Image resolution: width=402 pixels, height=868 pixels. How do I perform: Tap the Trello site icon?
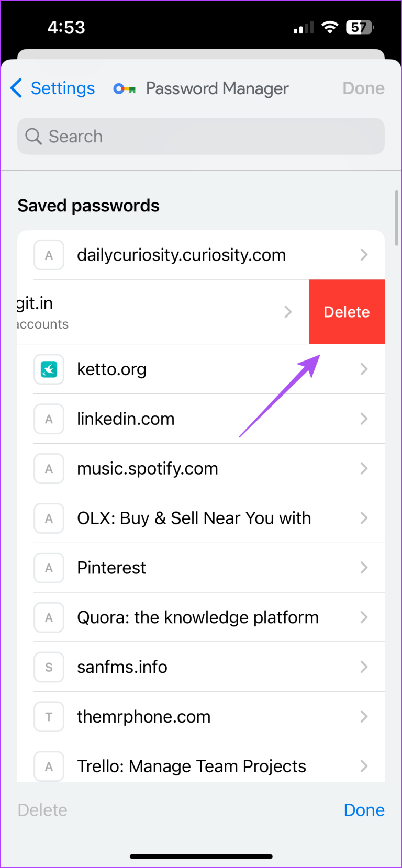coord(49,766)
